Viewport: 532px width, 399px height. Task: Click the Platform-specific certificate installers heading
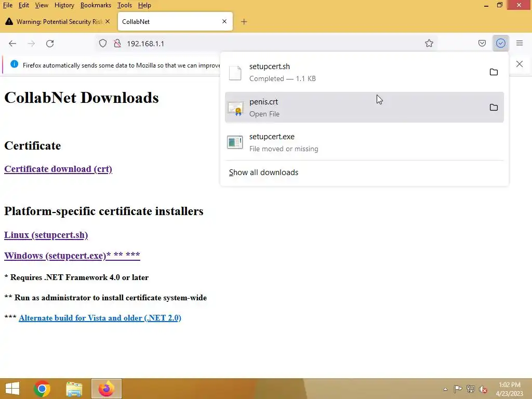pos(104,211)
